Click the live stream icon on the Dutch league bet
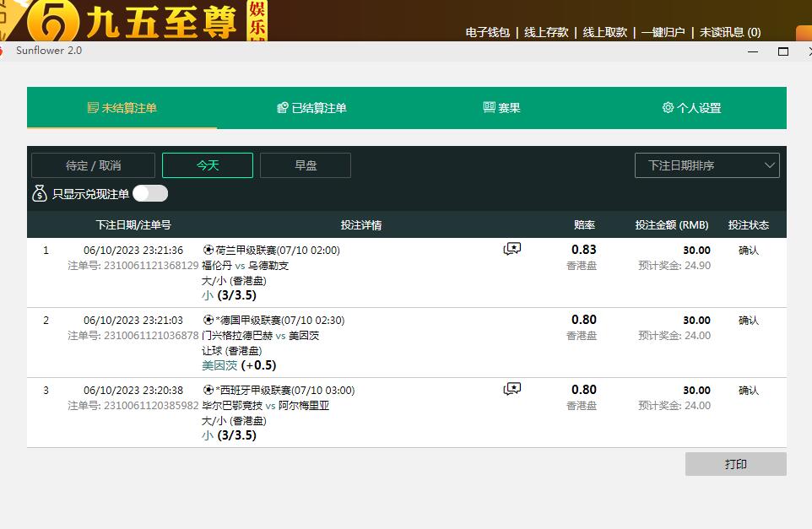The height and width of the screenshot is (529, 812). (512, 249)
